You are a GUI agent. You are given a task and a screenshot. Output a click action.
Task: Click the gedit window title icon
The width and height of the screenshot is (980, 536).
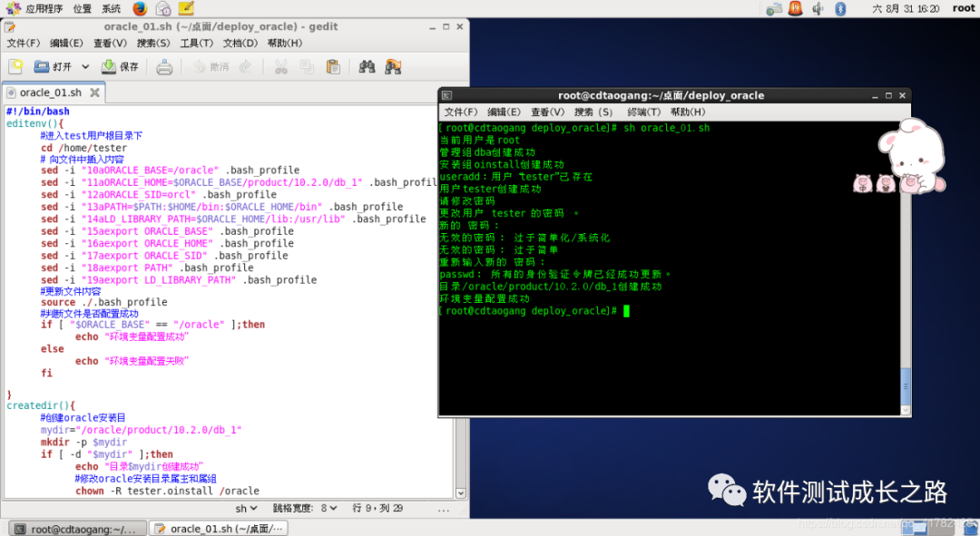[10, 27]
